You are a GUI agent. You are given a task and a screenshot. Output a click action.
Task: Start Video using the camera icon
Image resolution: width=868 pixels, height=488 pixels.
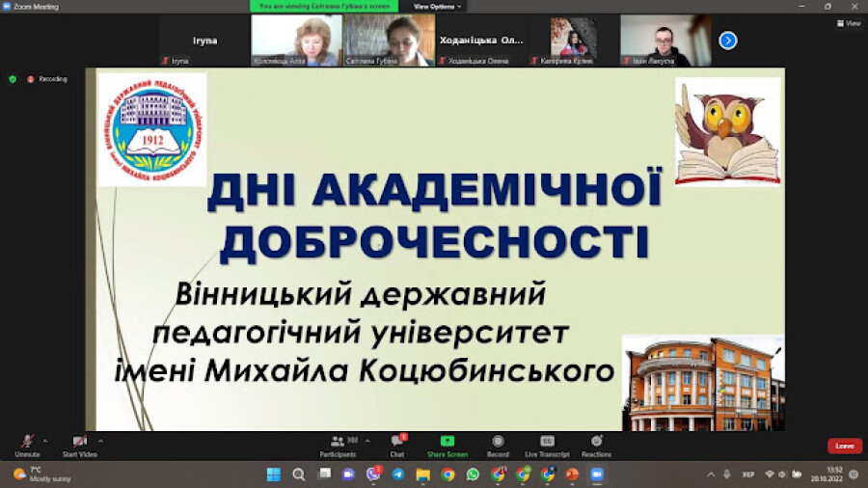pos(80,442)
